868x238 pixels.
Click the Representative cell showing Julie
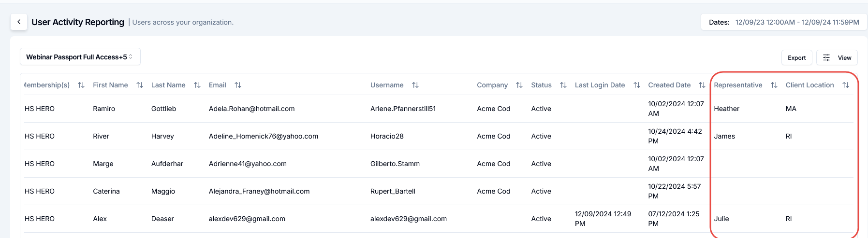[x=721, y=219]
